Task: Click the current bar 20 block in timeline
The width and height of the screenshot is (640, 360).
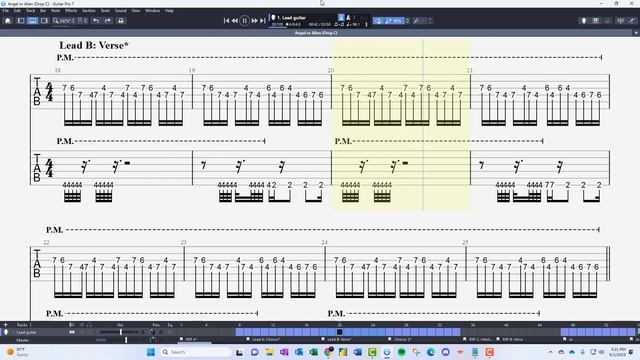Action: pyautogui.click(x=339, y=332)
